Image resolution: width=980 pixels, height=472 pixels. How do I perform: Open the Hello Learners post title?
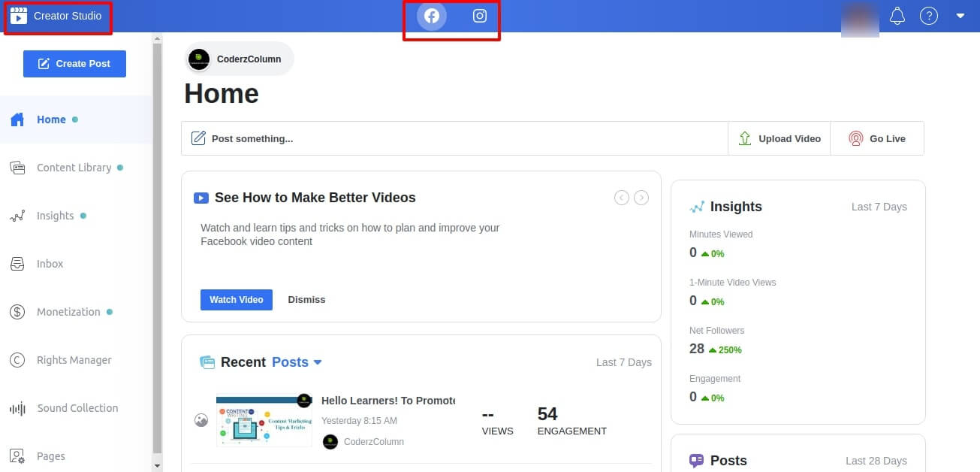(x=388, y=401)
